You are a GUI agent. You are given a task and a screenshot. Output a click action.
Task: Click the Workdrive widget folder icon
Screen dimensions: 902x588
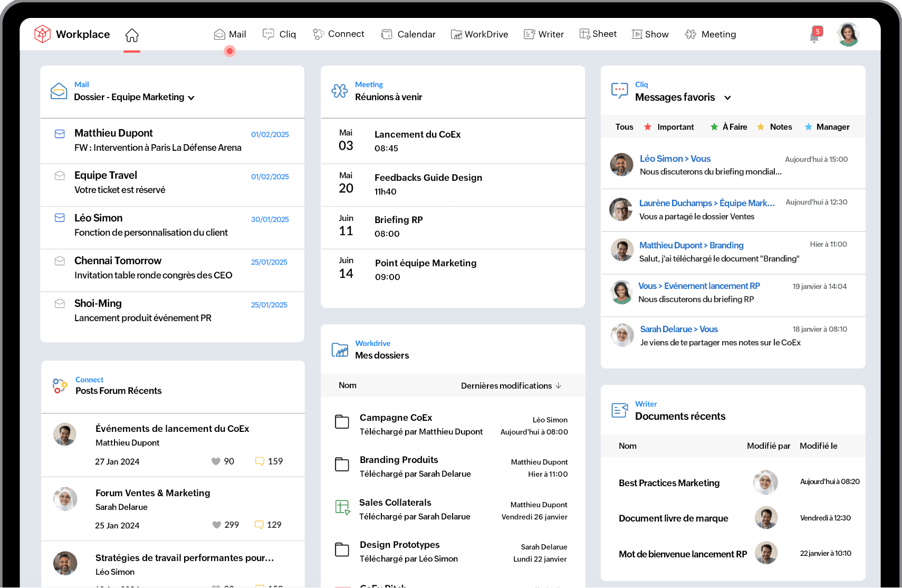click(x=340, y=350)
